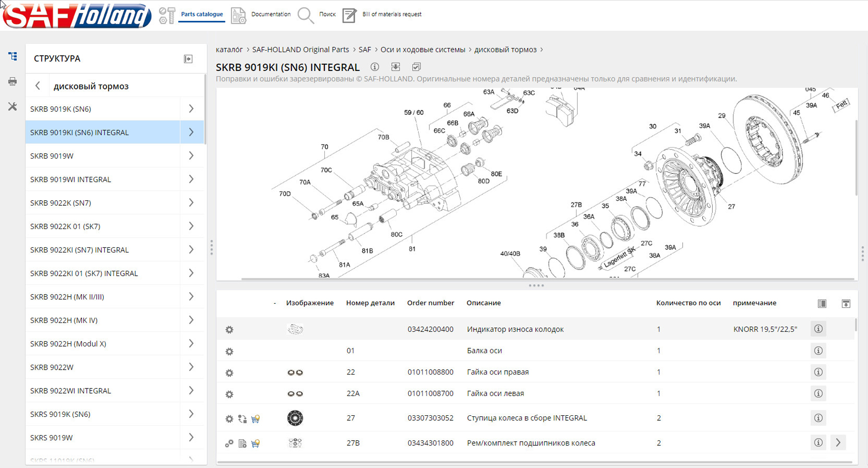Go back using дисковый тормоз arrow
The image size is (868, 468).
(38, 86)
